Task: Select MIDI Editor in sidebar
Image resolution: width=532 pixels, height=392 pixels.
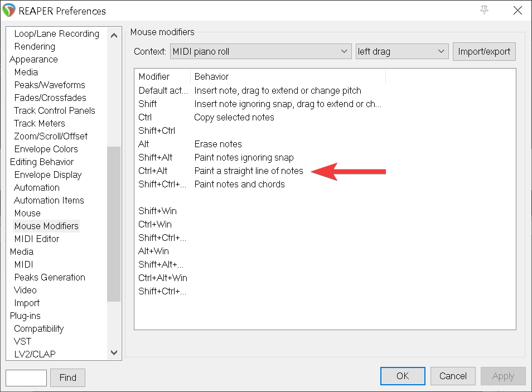Action: [37, 239]
